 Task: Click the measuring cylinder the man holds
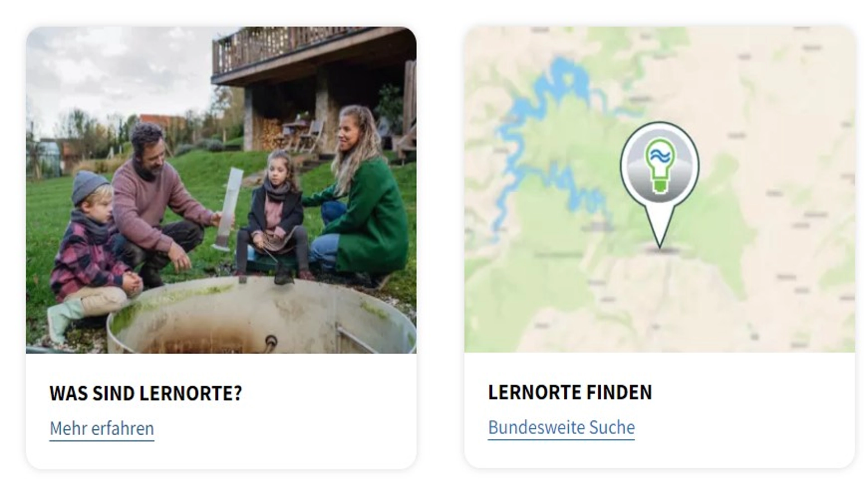(227, 209)
